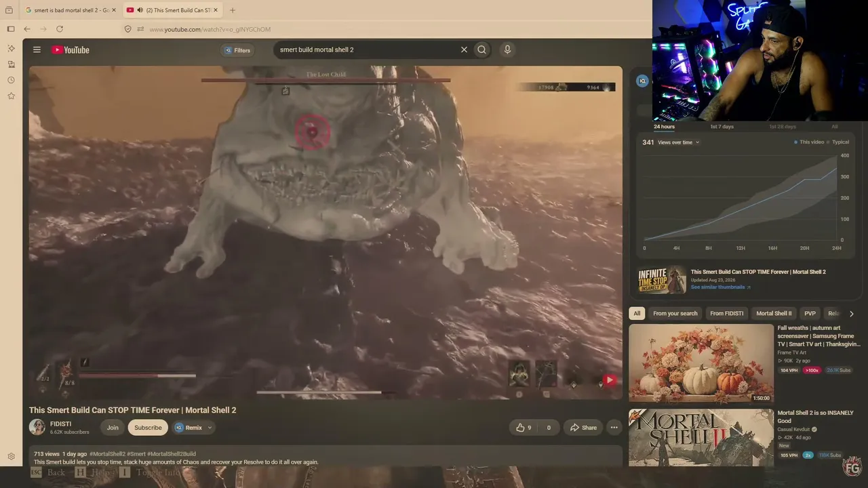Open the #MortalShell2 hashtag link
868x488 pixels.
[107, 454]
